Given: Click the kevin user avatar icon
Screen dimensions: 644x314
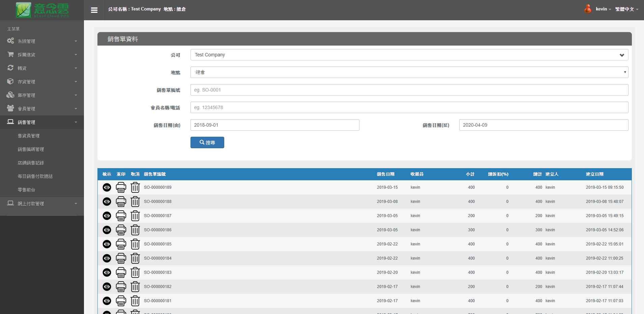Looking at the screenshot, I should (x=588, y=9).
